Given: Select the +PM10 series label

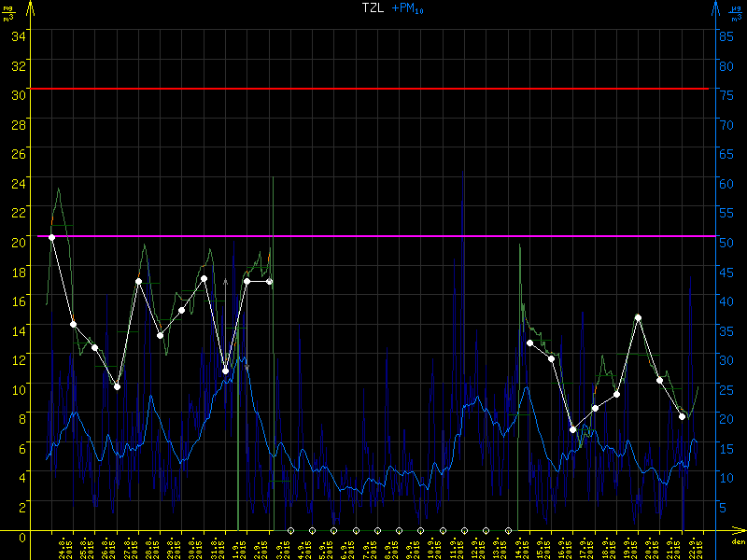Looking at the screenshot, I should tap(406, 8).
